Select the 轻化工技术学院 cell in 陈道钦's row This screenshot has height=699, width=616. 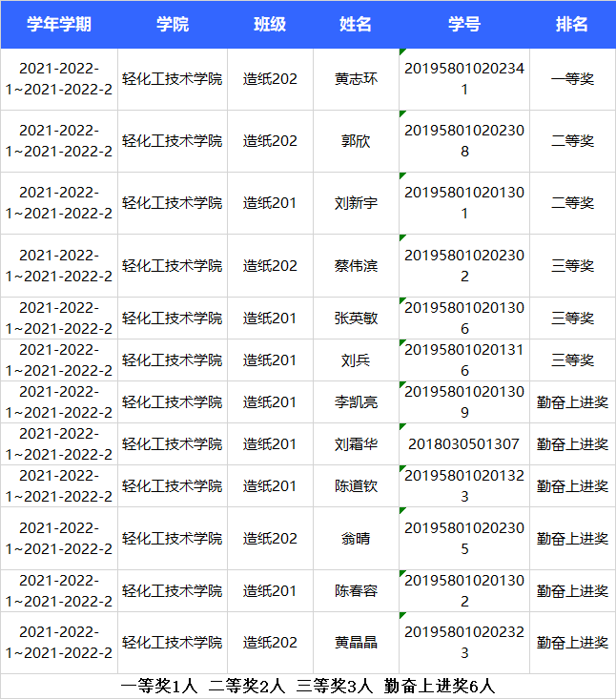coord(173,486)
